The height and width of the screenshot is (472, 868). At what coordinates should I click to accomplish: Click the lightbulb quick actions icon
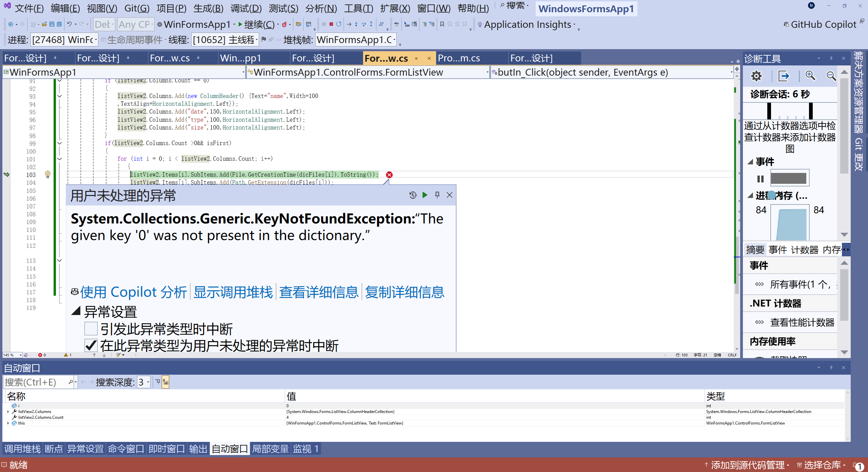(47, 174)
